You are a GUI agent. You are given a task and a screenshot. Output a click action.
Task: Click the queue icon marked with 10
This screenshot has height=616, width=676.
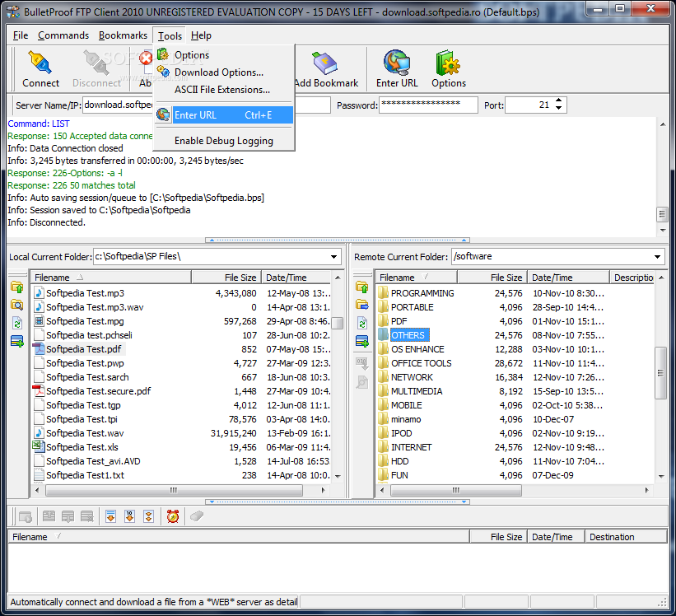pos(130,516)
